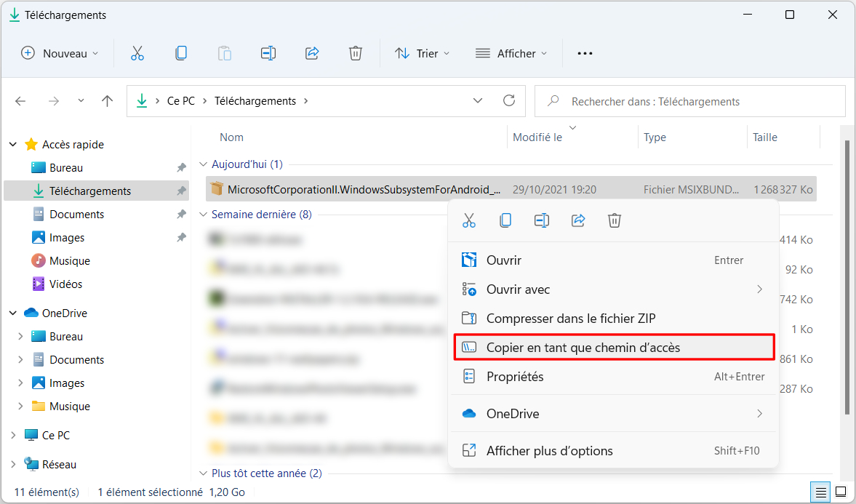Select Compresser dans le fichier ZIP
856x504 pixels.
(614, 319)
